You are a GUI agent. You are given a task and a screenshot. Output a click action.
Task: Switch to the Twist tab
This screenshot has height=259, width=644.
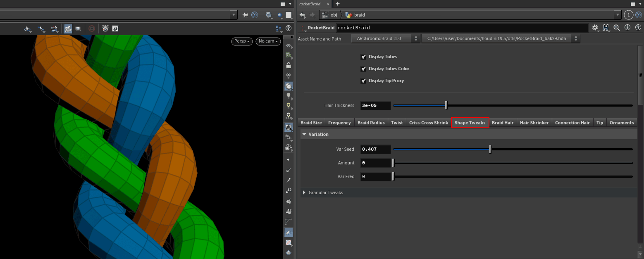pyautogui.click(x=397, y=123)
